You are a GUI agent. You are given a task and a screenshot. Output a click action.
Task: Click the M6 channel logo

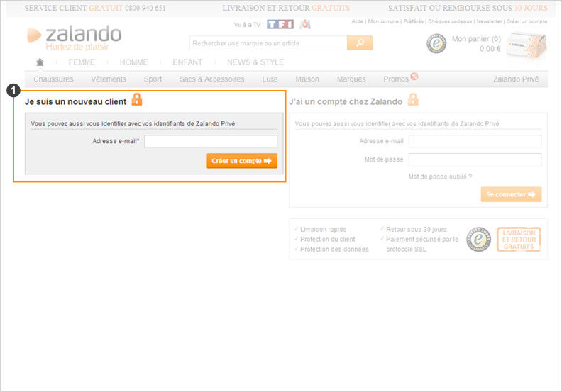click(x=305, y=25)
